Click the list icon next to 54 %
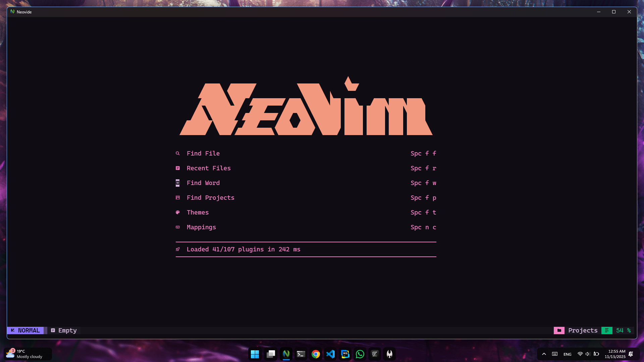 [607, 330]
